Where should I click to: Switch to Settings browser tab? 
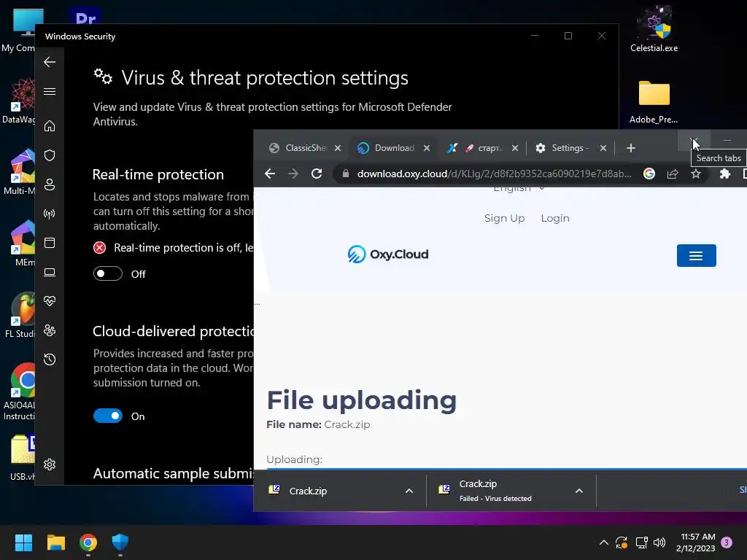click(570, 148)
